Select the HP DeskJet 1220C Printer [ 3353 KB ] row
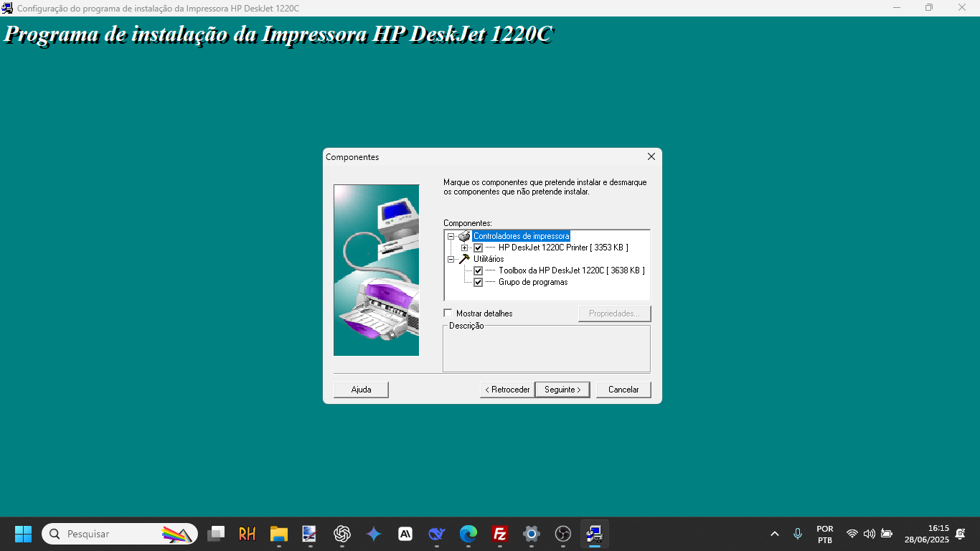 [563, 248]
